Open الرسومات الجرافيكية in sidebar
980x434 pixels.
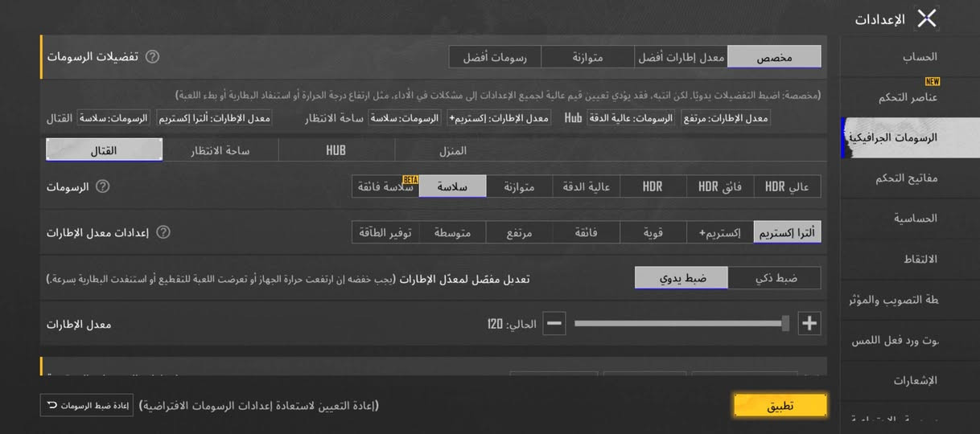(x=910, y=137)
